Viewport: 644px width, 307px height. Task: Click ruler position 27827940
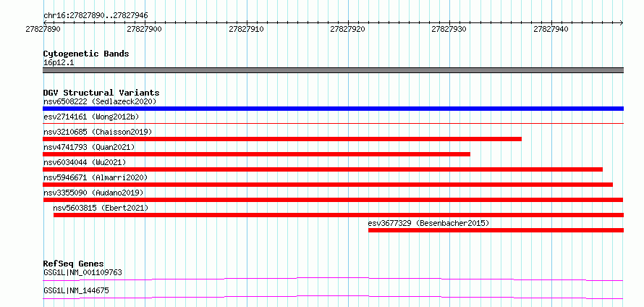point(551,29)
